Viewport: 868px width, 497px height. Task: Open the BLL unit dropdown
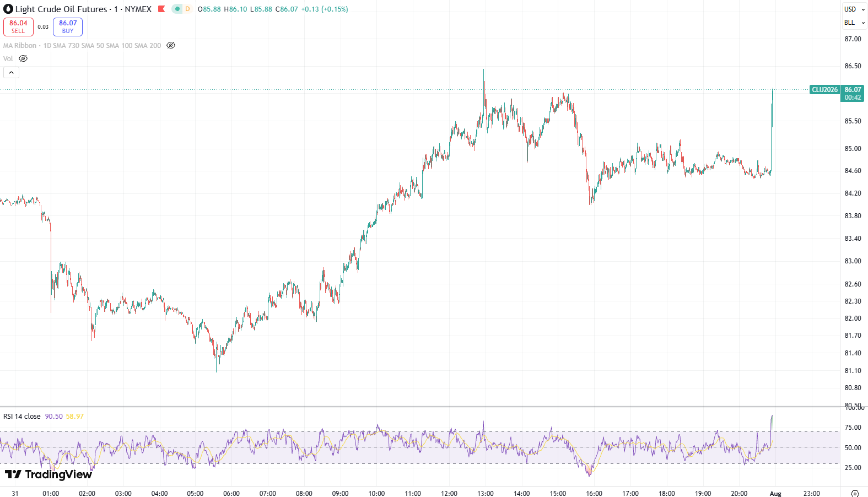[x=854, y=23]
